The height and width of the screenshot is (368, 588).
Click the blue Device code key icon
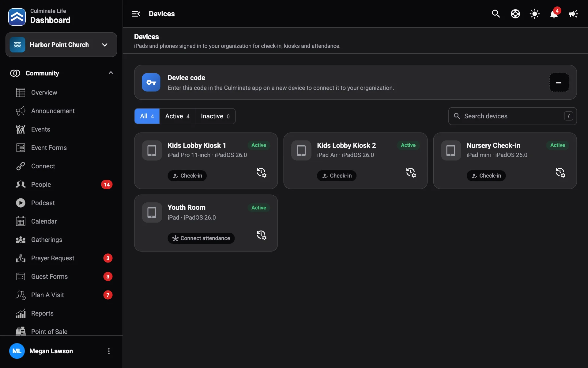coord(151,82)
